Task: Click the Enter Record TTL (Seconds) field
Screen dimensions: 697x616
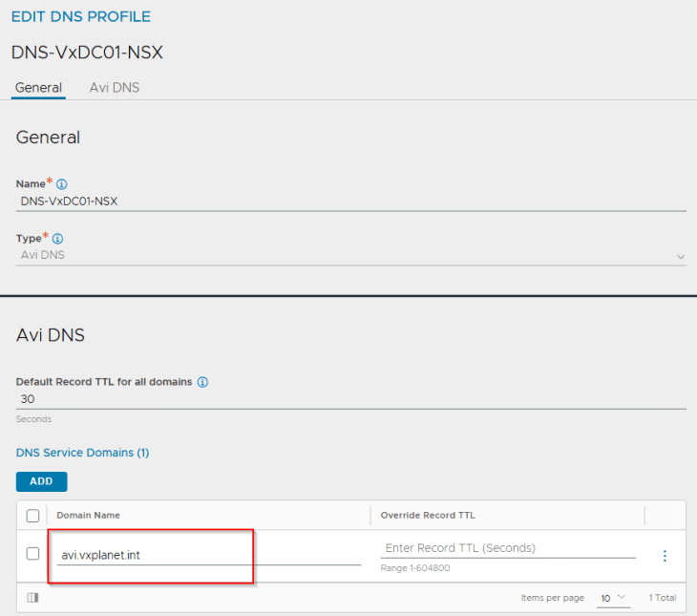Action: [x=507, y=548]
